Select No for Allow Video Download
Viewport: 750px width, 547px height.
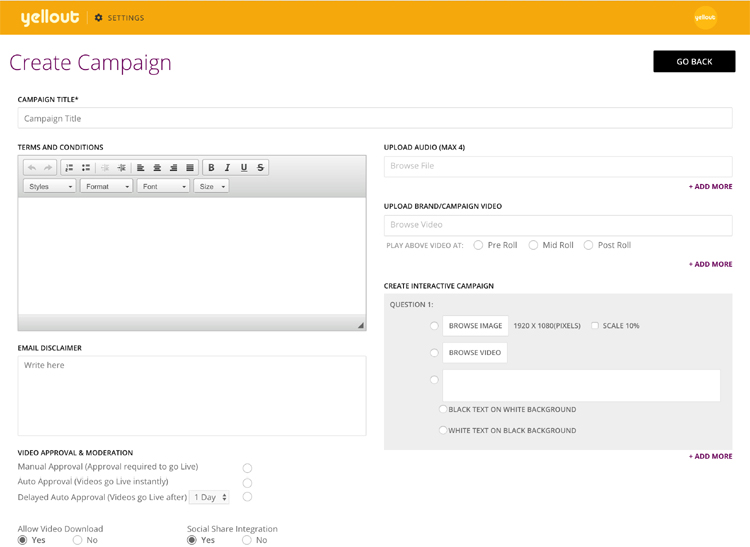point(77,540)
